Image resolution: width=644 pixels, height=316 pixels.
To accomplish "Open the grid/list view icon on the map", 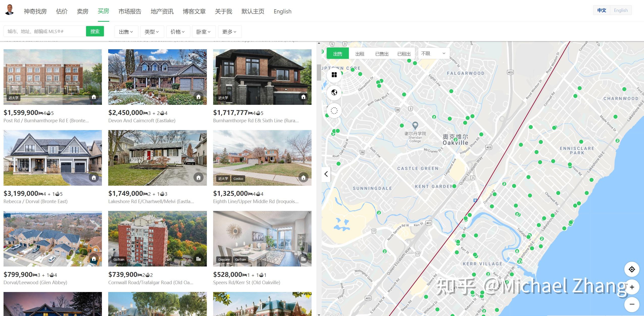I will tap(334, 75).
